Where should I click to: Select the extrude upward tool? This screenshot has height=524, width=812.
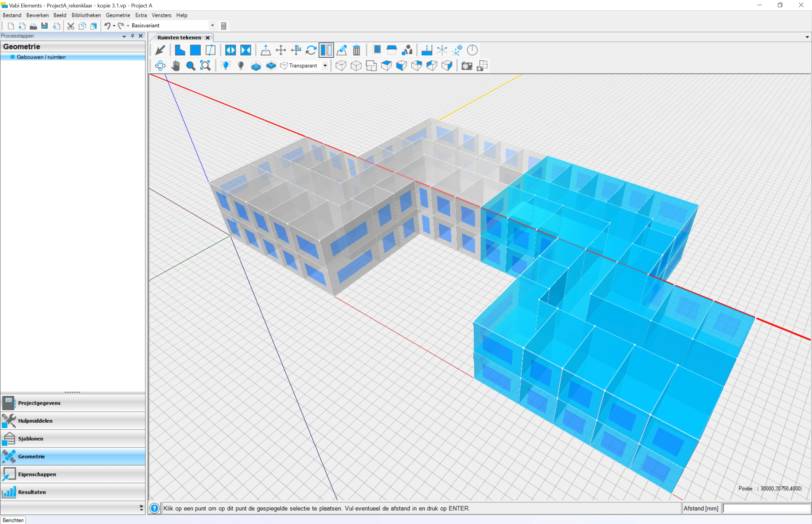pos(265,50)
